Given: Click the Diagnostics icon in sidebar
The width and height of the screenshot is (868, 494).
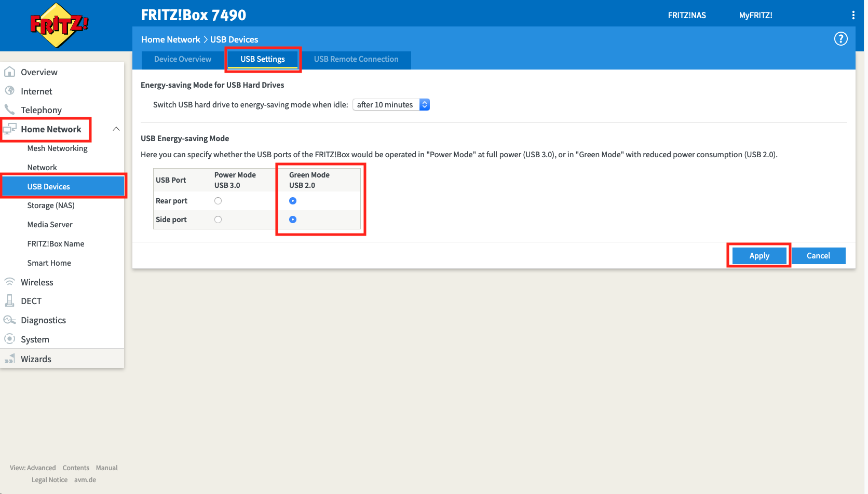Looking at the screenshot, I should pyautogui.click(x=9, y=320).
